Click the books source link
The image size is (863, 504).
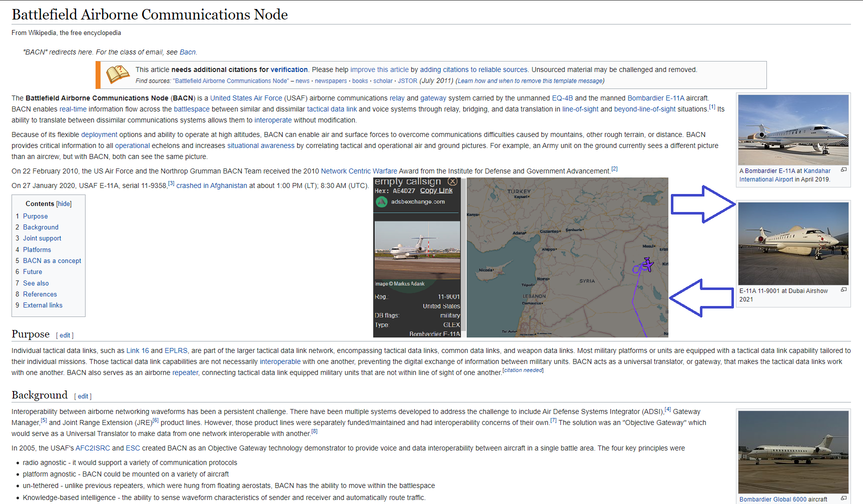coord(360,81)
